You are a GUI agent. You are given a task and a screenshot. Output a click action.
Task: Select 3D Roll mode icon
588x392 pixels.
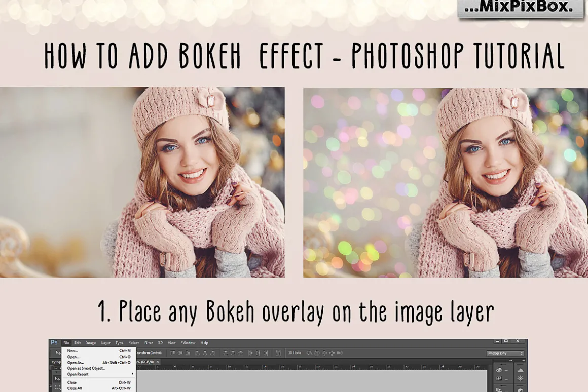[x=317, y=353]
